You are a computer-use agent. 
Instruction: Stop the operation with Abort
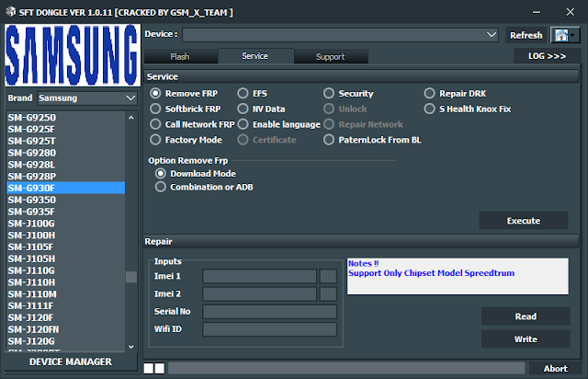click(555, 369)
